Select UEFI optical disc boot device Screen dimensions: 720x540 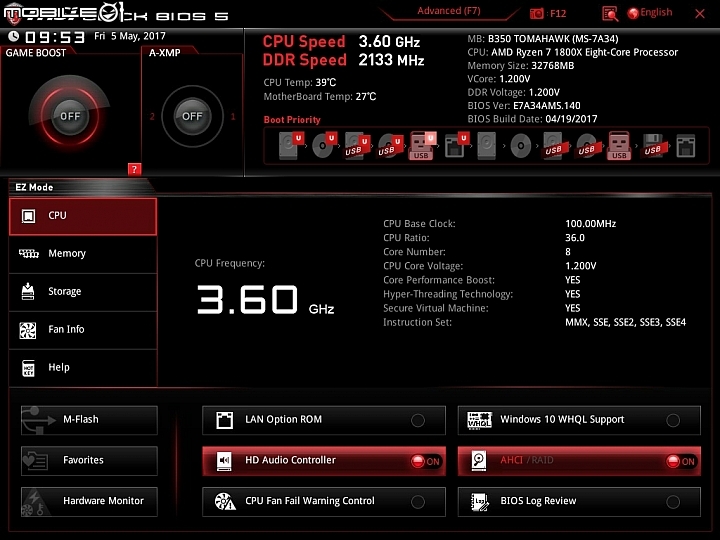pos(324,146)
